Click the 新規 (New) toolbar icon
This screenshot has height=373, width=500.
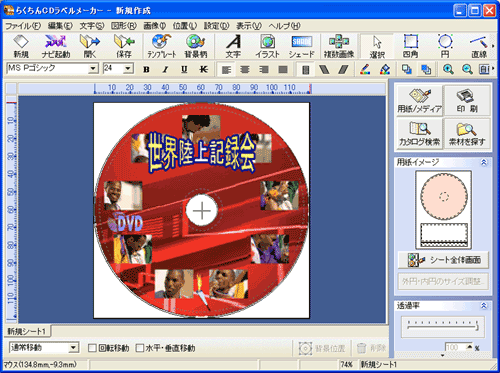(21, 46)
